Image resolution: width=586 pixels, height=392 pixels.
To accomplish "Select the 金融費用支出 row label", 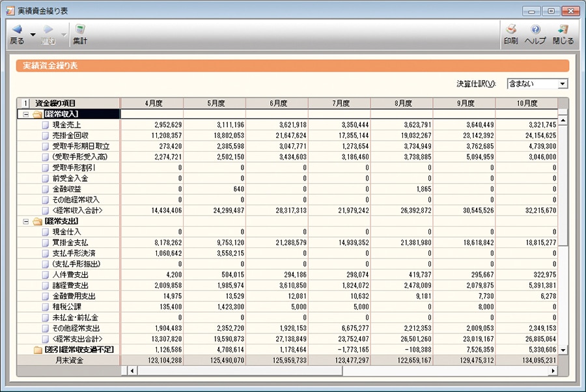I will (x=74, y=296).
